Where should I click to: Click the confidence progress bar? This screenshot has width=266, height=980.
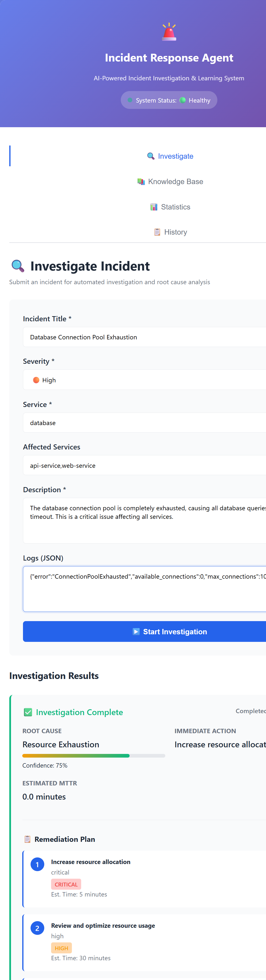(x=94, y=756)
